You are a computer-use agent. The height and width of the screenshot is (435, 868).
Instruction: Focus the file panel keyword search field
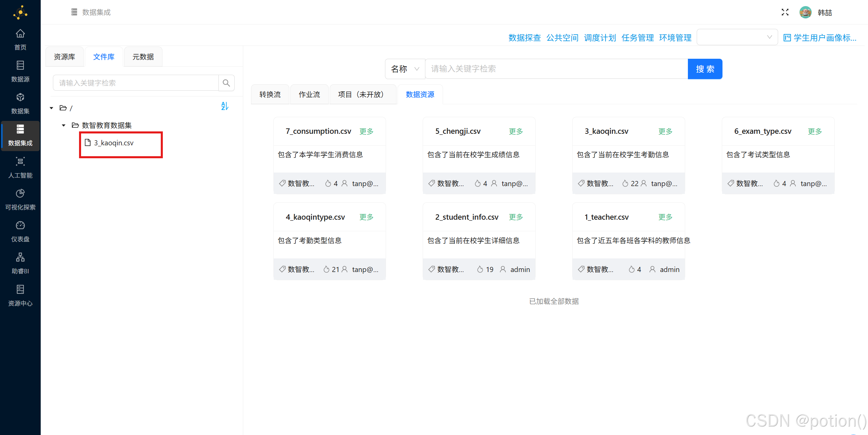pos(136,83)
